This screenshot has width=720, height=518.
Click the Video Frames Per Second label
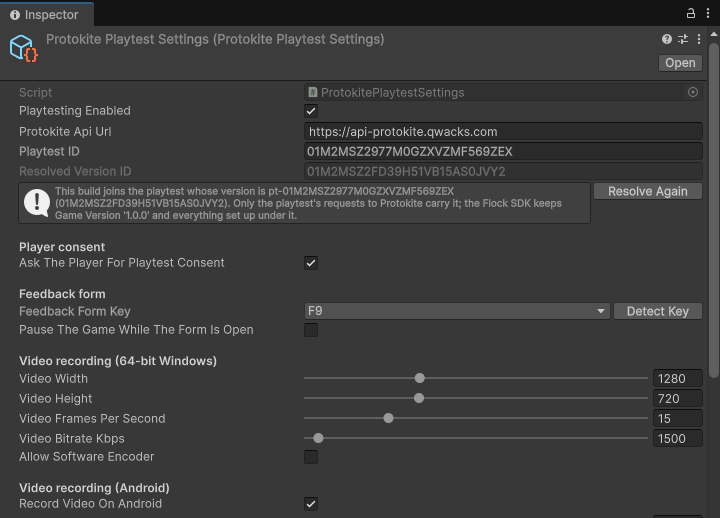[x=92, y=418]
